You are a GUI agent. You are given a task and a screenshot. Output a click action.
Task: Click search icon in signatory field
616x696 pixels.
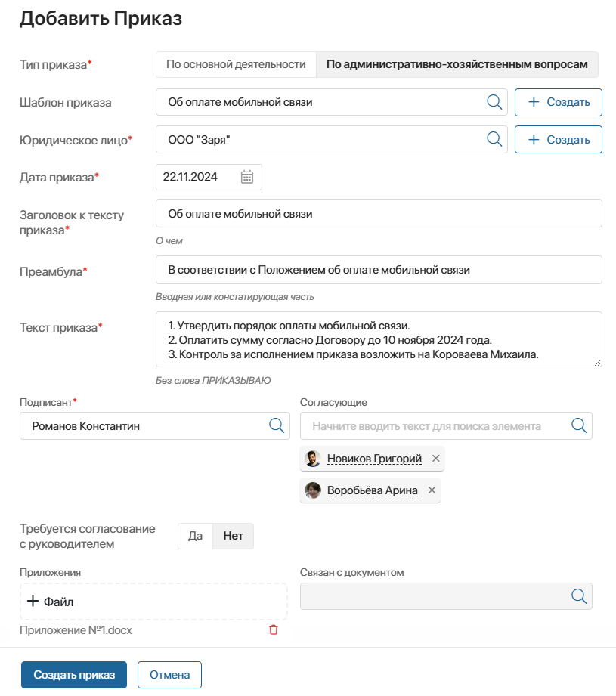(277, 425)
